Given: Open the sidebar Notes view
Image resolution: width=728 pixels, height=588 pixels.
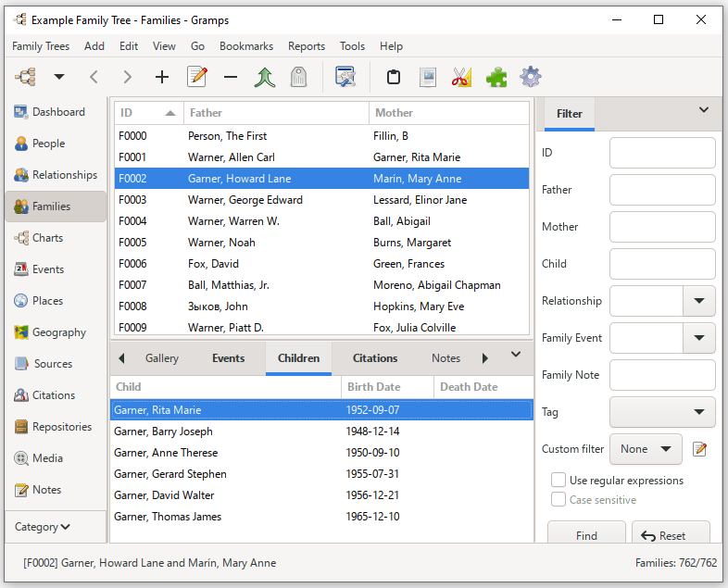Looking at the screenshot, I should tap(56, 490).
